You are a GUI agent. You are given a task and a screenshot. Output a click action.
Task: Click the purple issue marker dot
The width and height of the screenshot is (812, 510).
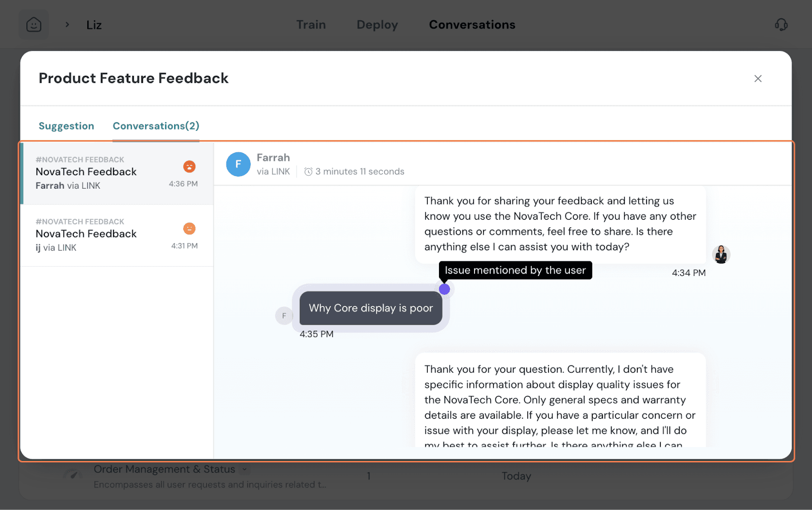(445, 289)
